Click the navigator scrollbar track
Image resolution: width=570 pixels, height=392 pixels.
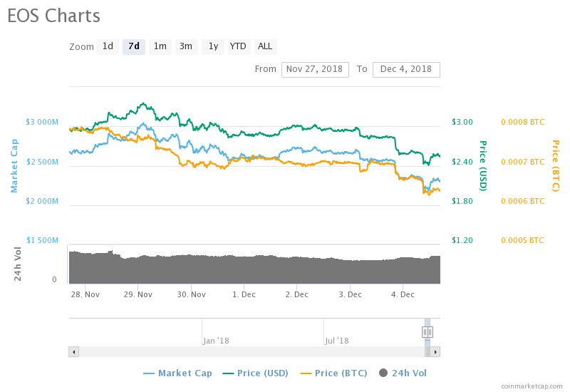[249, 351]
